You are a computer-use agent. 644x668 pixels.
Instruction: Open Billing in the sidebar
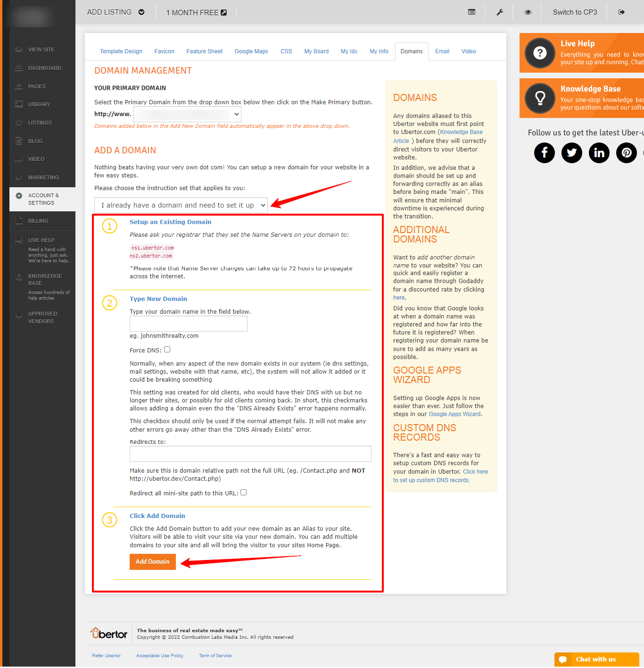click(x=38, y=221)
